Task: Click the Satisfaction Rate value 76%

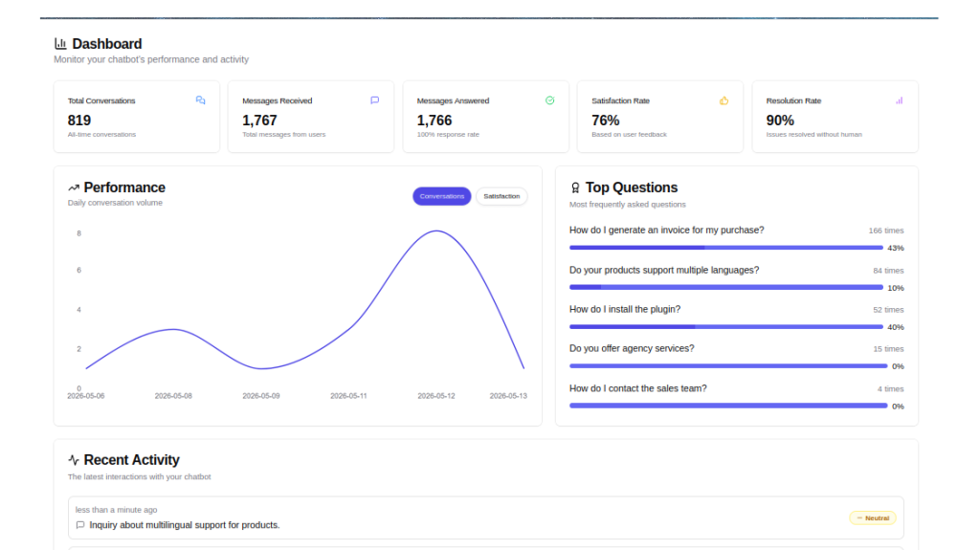Action: pos(606,120)
